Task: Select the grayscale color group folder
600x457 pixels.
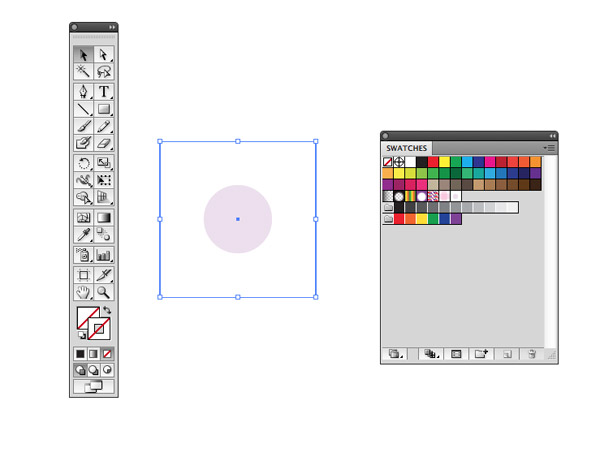Action: tap(388, 207)
